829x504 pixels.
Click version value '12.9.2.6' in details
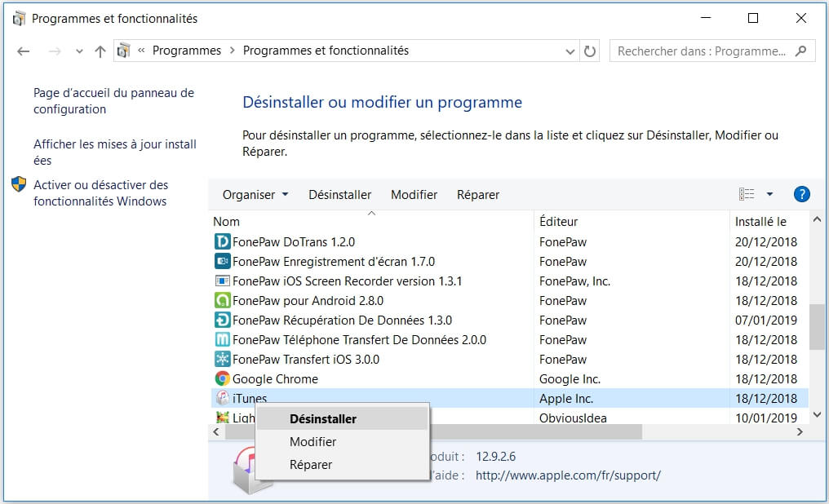click(x=495, y=457)
